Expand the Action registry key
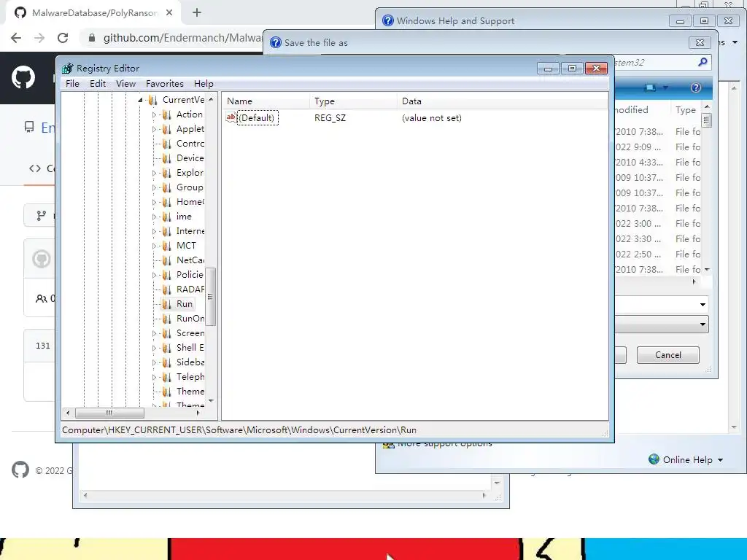Screen dimensions: 747x560 click(x=154, y=114)
